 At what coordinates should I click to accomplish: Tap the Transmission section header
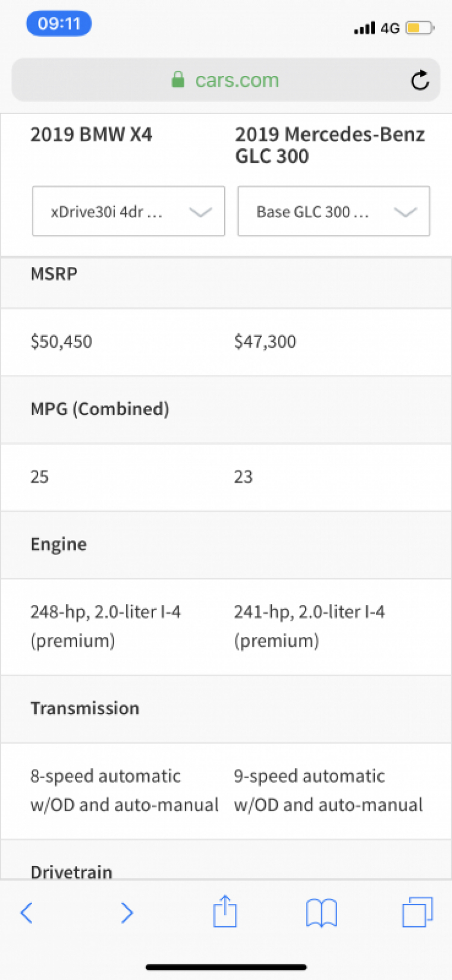[226, 709]
